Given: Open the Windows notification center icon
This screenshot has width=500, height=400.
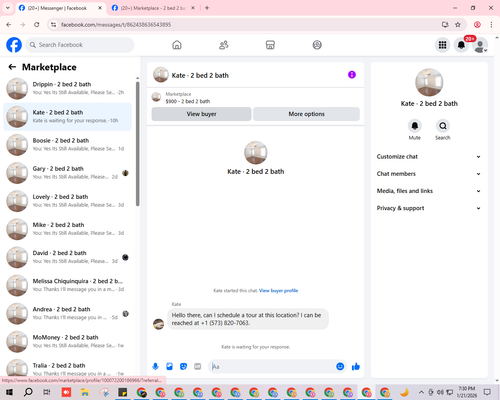Looking at the screenshot, I should click(487, 392).
